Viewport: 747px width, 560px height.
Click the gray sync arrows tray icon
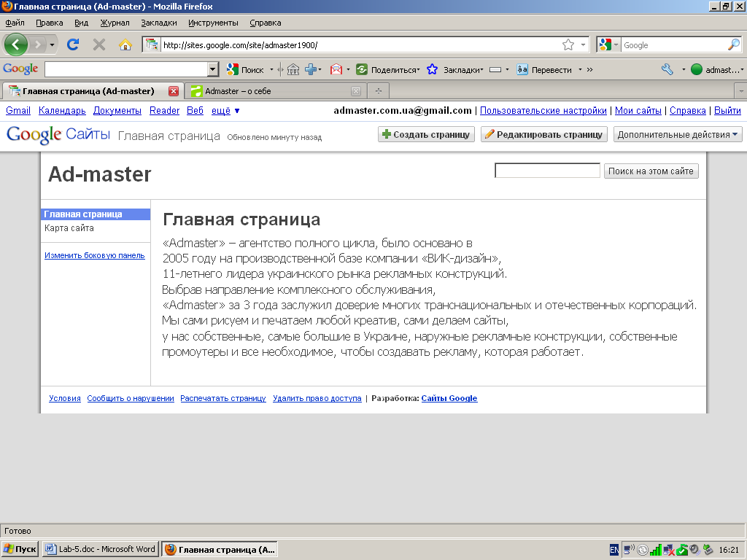642,550
